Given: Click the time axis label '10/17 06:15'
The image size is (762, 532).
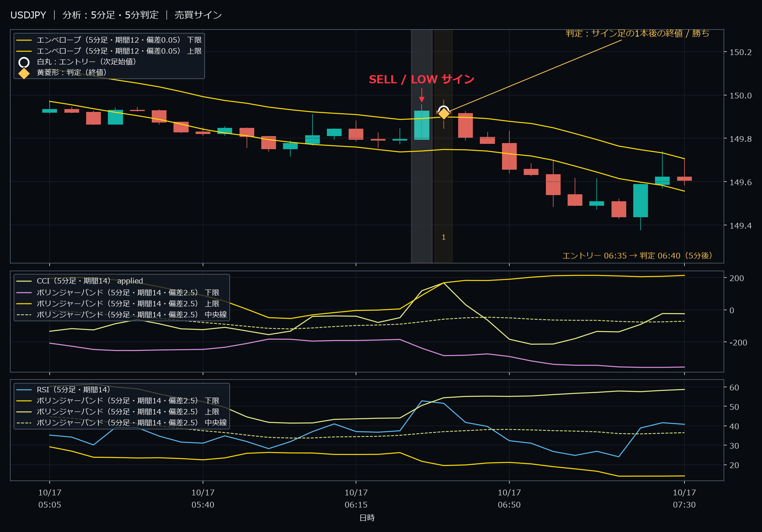Looking at the screenshot, I should pos(356,498).
